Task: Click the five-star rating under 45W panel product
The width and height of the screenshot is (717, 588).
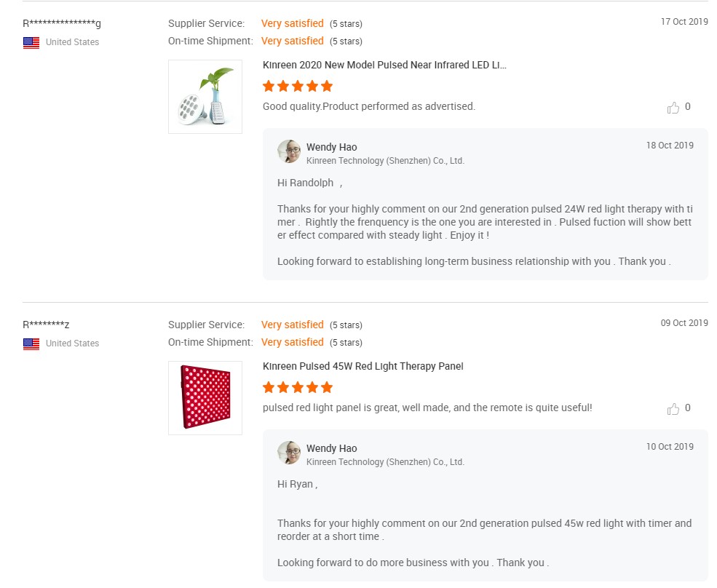Action: (298, 387)
